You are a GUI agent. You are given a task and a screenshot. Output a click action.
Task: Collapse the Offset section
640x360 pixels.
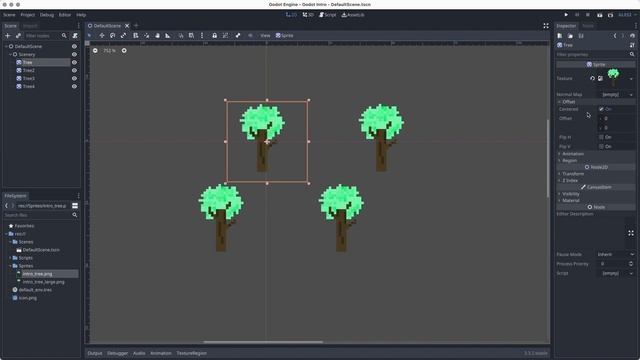pyautogui.click(x=596, y=102)
